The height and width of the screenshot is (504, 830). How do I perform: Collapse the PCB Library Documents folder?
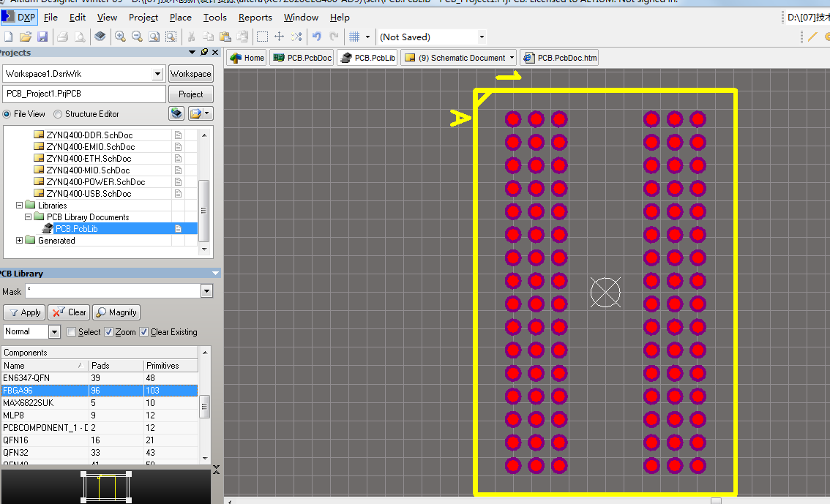(28, 217)
